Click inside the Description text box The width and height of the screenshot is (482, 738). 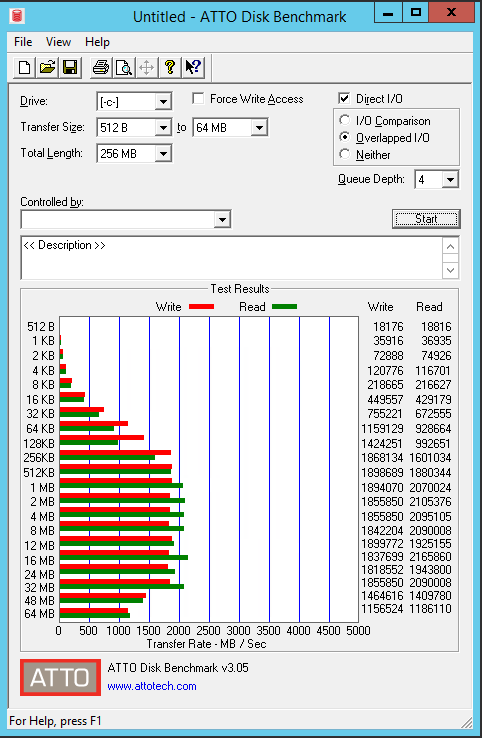(232, 258)
